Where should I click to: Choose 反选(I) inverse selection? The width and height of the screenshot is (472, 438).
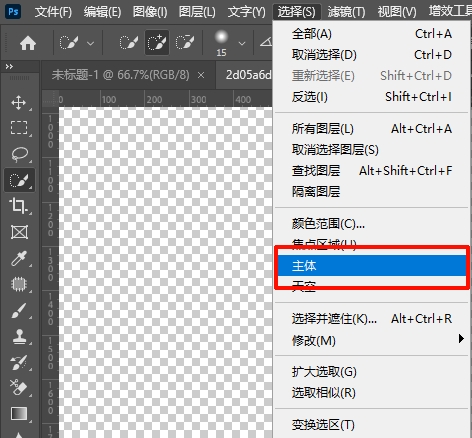click(372, 97)
